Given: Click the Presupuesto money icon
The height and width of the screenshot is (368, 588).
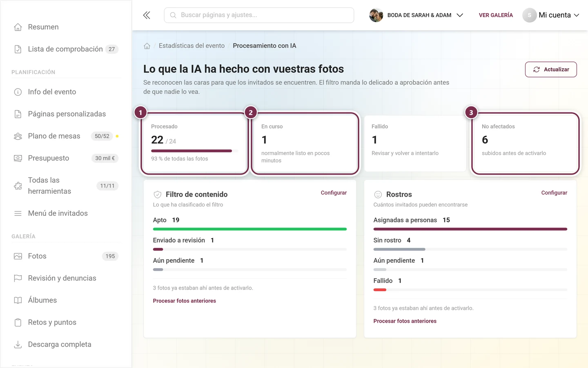Looking at the screenshot, I should [18, 158].
